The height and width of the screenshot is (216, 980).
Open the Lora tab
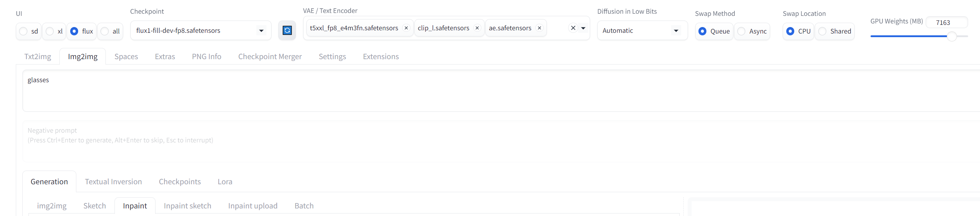(225, 182)
